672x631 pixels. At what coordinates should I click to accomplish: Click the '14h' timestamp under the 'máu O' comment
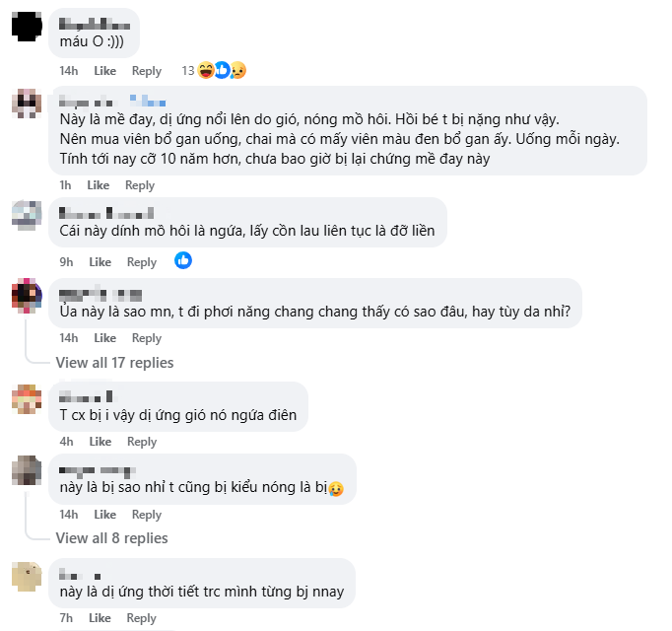[68, 71]
